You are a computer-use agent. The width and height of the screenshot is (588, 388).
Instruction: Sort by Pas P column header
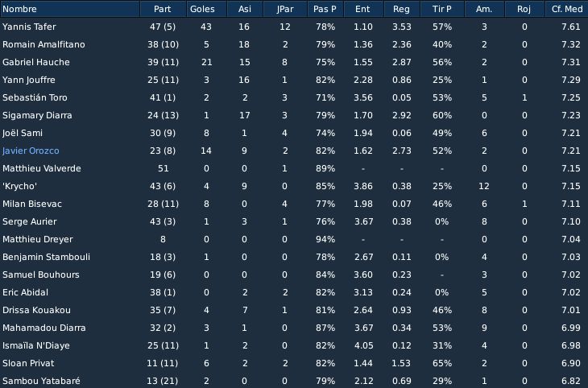click(325, 9)
